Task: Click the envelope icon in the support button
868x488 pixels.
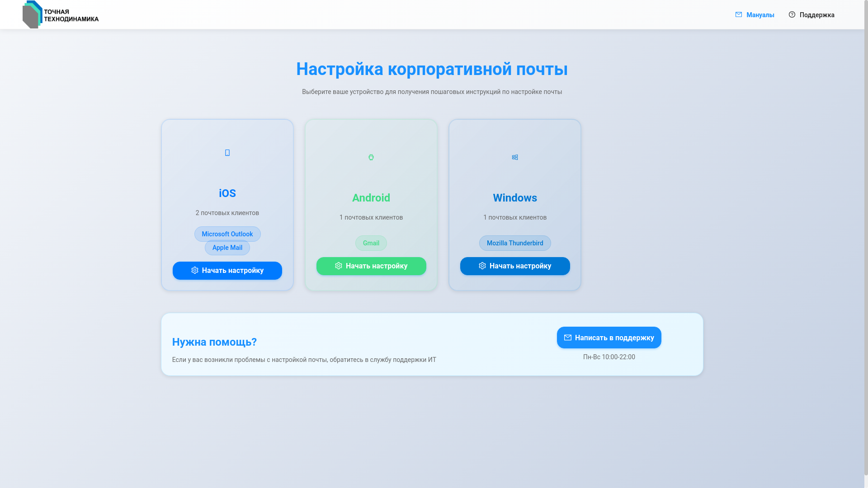Action: tap(568, 338)
